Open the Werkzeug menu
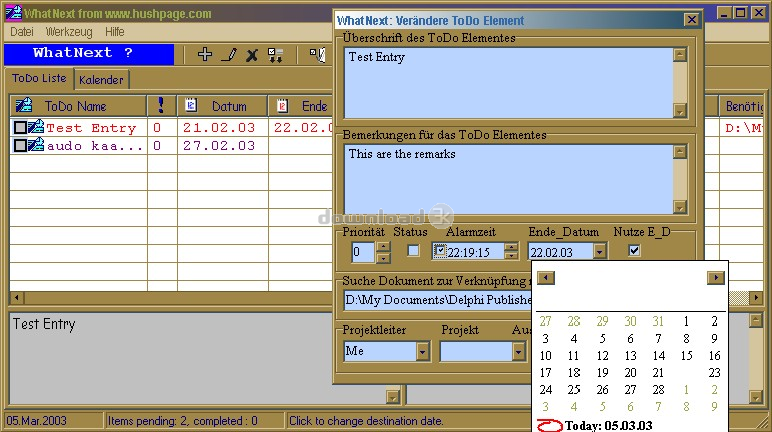Image resolution: width=772 pixels, height=432 pixels. coord(68,32)
